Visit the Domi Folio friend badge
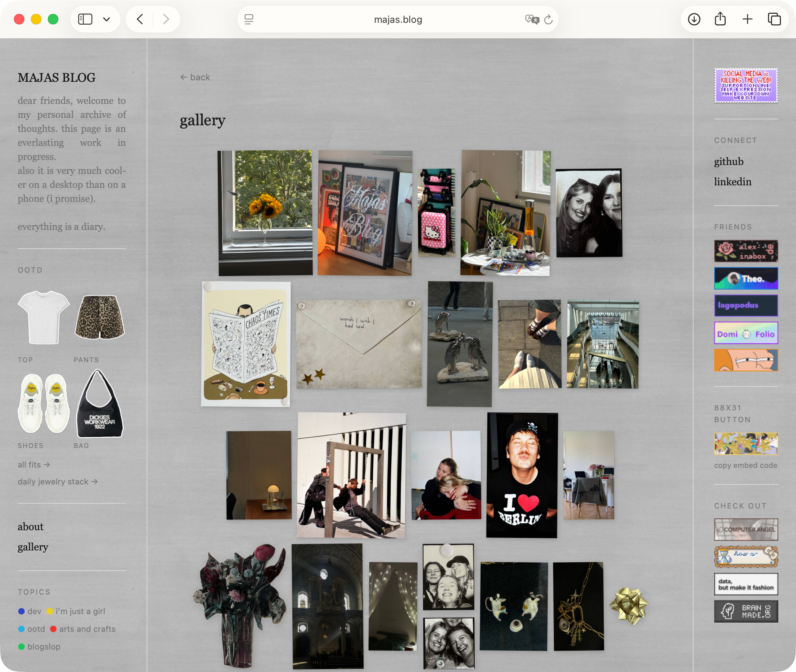The width and height of the screenshot is (796, 672). [x=746, y=333]
